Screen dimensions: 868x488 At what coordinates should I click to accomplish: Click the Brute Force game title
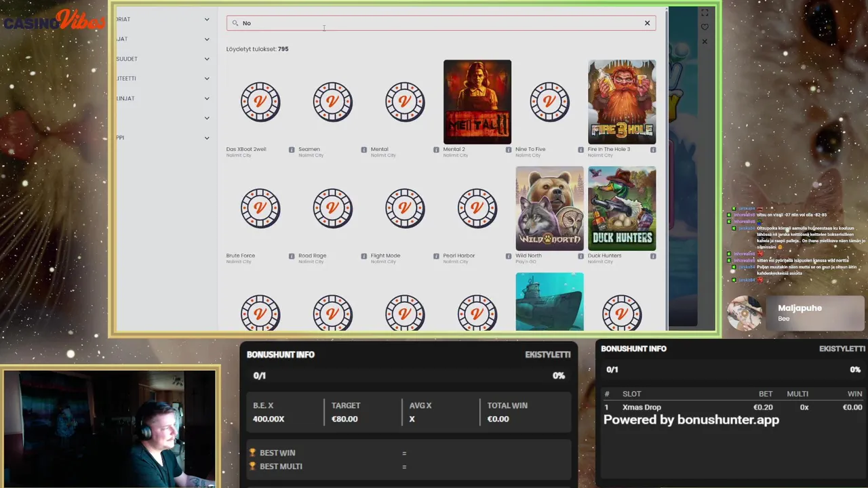click(x=241, y=256)
